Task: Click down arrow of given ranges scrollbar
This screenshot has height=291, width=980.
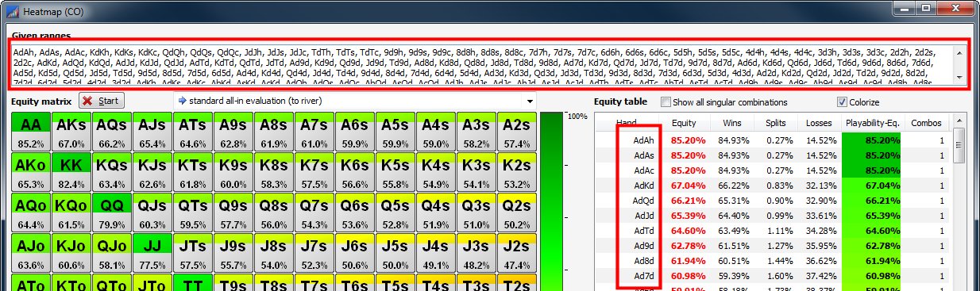Action: 959,76
